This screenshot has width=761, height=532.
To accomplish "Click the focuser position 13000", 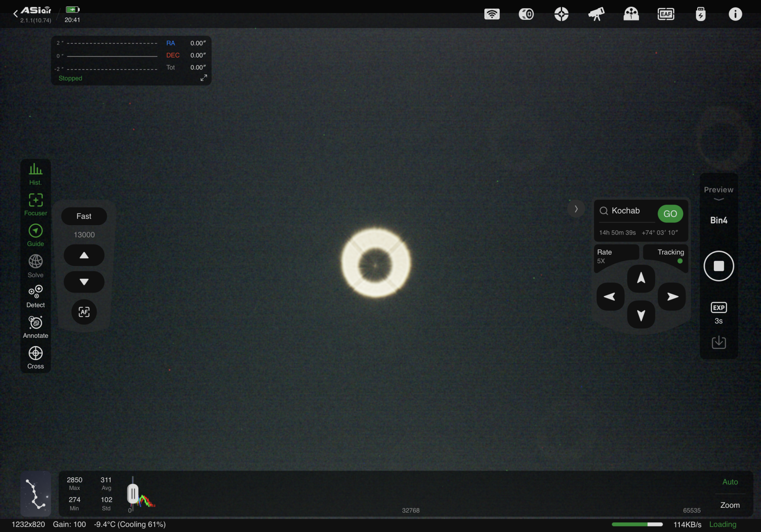I will click(x=84, y=235).
